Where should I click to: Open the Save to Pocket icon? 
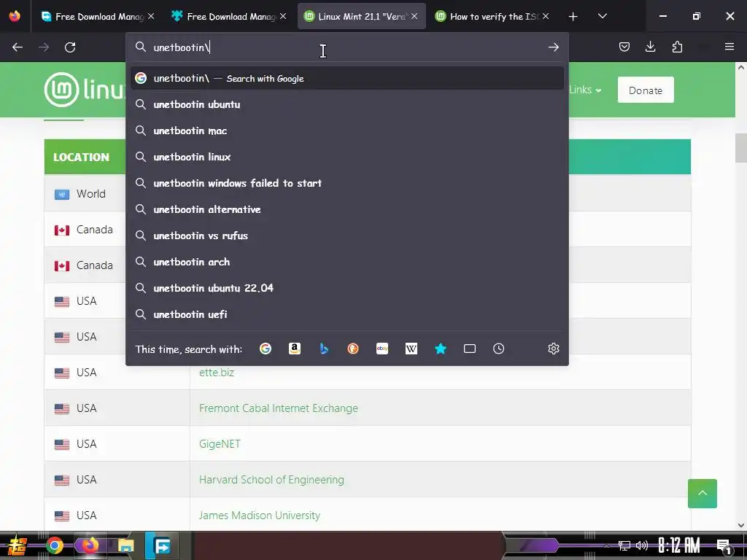[x=624, y=47]
